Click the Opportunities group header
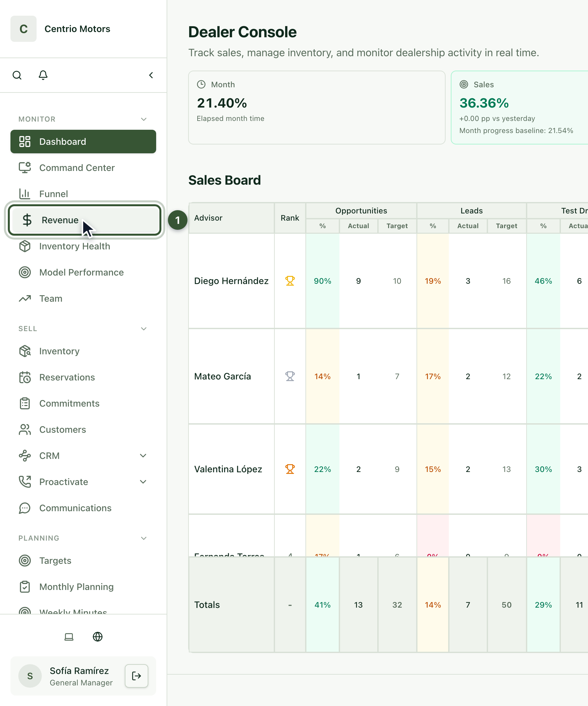 [x=361, y=210]
